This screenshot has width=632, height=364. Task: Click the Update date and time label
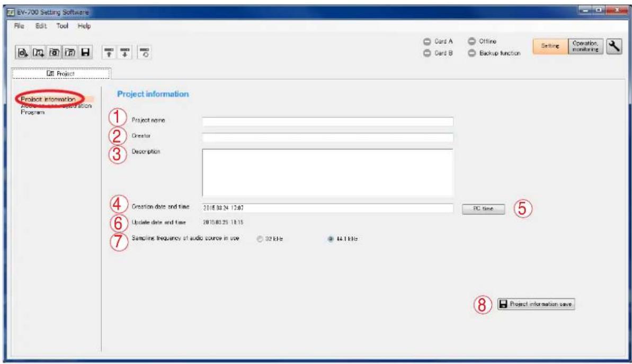click(x=159, y=222)
